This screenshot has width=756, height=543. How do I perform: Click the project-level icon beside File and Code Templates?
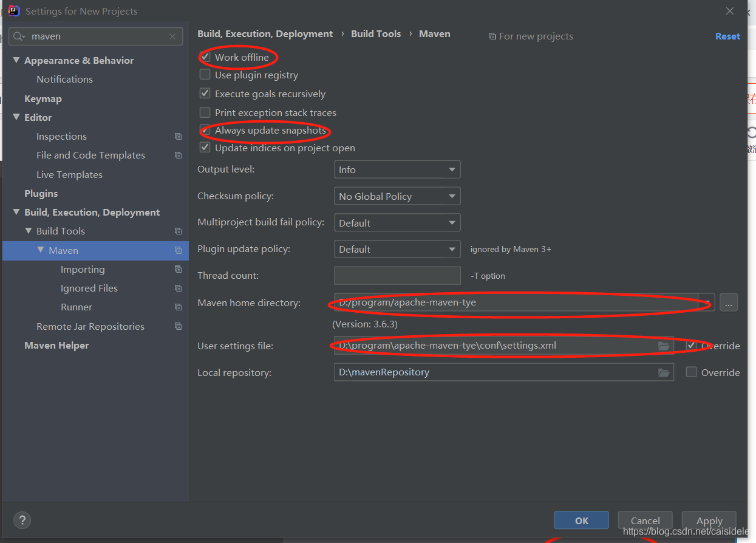tap(178, 155)
